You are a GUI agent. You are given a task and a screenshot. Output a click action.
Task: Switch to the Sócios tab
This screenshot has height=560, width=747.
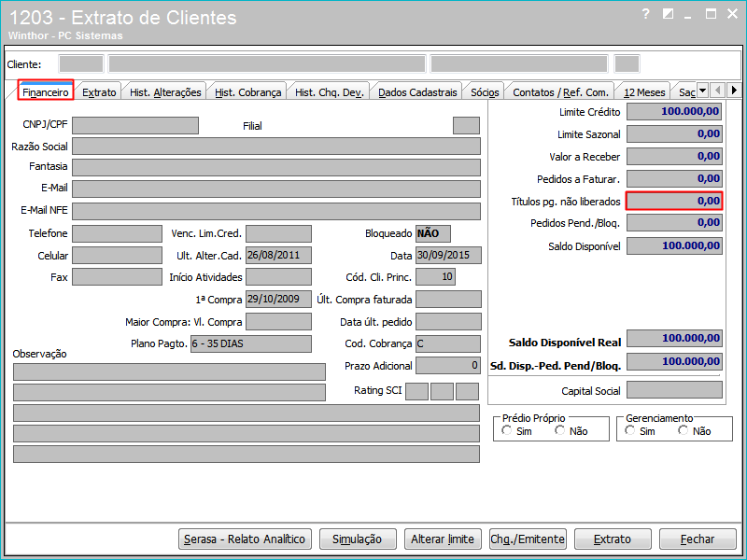(485, 91)
